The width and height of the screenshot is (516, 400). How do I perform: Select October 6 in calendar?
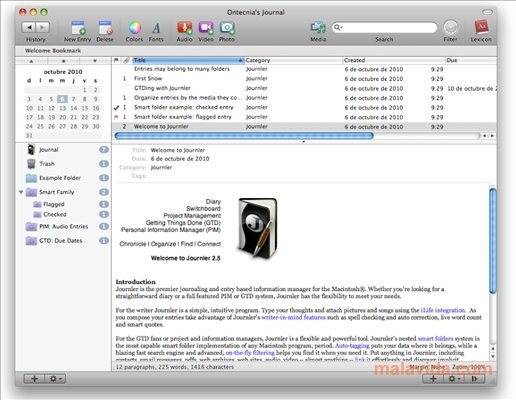coord(62,99)
